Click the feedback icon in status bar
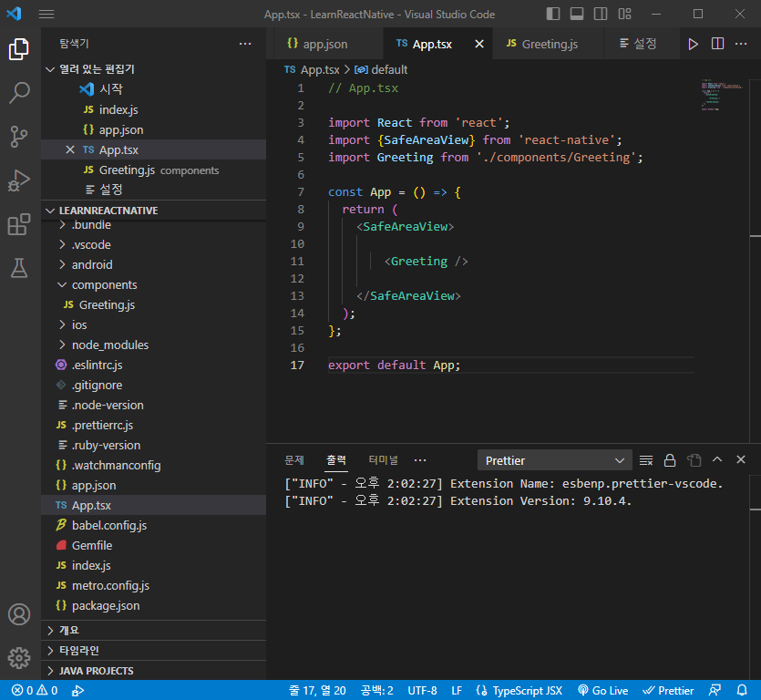The height and width of the screenshot is (700, 761). (715, 690)
